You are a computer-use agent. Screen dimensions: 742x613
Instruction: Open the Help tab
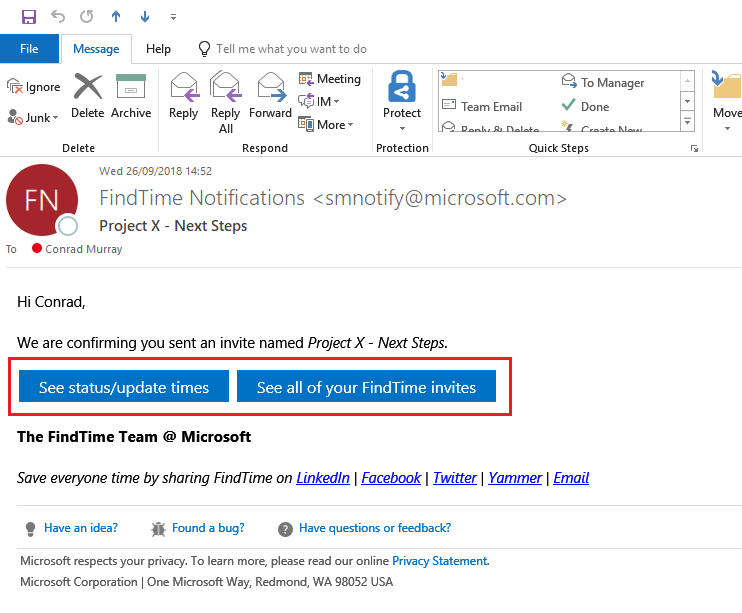[158, 49]
